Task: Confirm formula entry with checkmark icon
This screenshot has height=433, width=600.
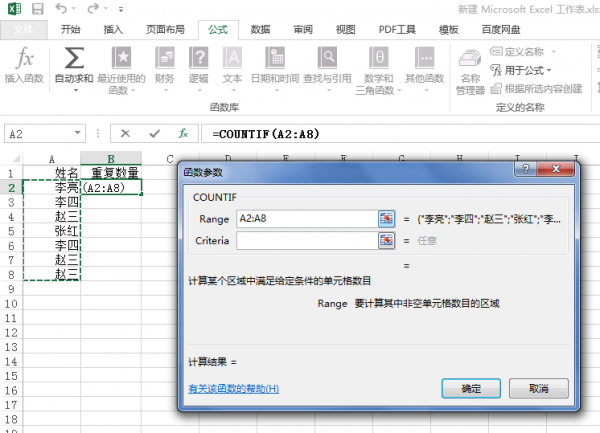Action: 155,133
